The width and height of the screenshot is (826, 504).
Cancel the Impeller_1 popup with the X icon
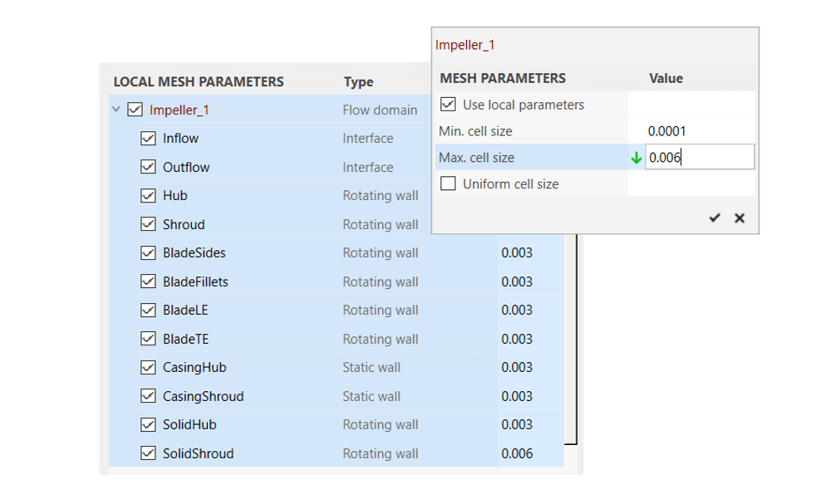pos(740,218)
